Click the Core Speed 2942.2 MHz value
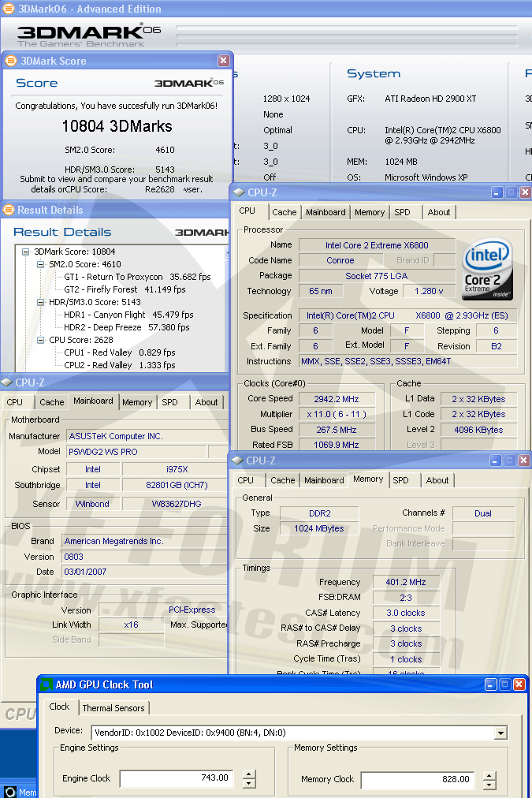The image size is (532, 798). [337, 399]
